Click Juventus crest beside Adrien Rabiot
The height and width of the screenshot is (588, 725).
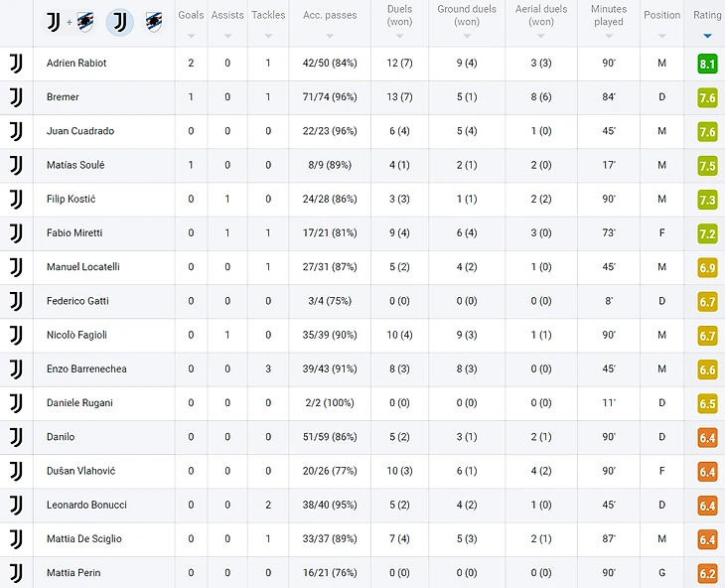[x=16, y=64]
